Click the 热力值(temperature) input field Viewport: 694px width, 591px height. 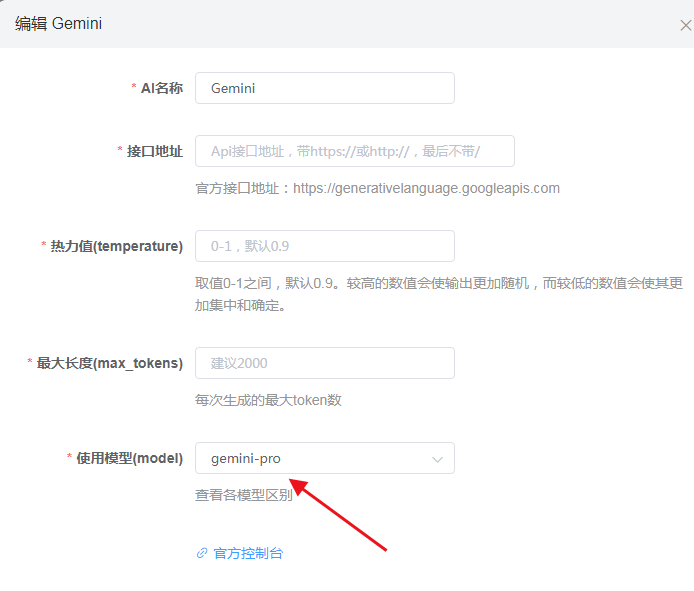[325, 246]
